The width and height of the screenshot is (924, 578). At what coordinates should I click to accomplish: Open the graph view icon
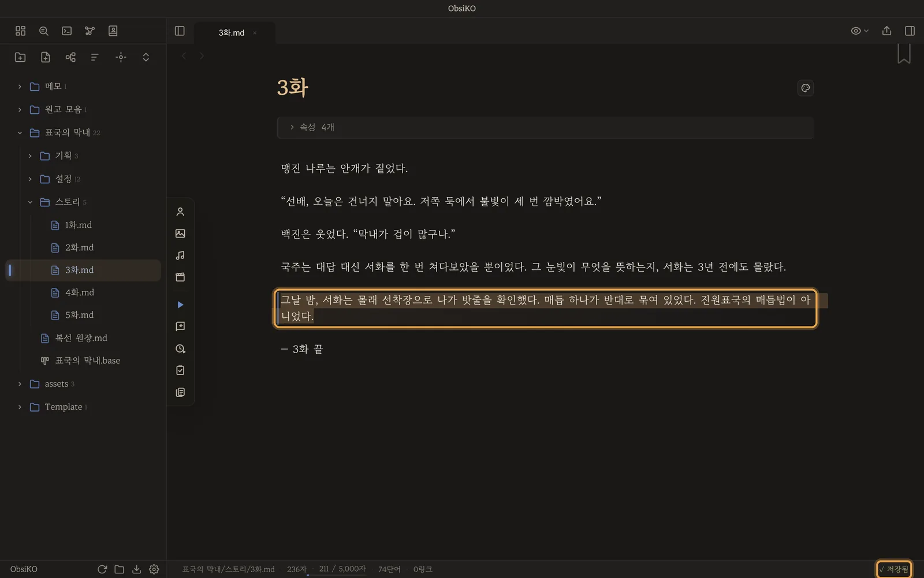pos(90,31)
